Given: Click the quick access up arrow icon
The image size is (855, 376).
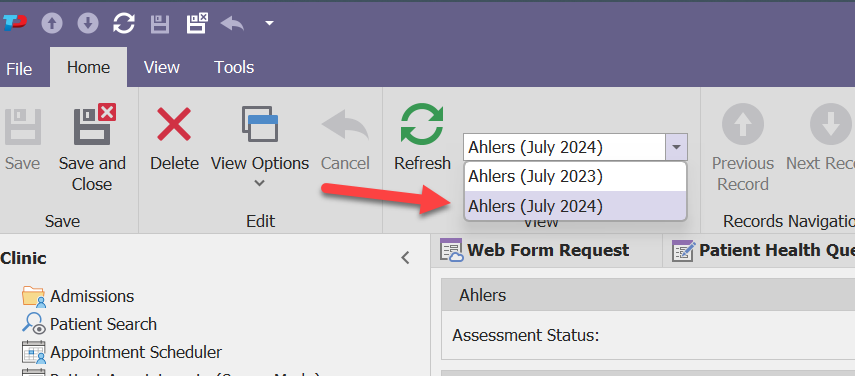Looking at the screenshot, I should (x=52, y=23).
